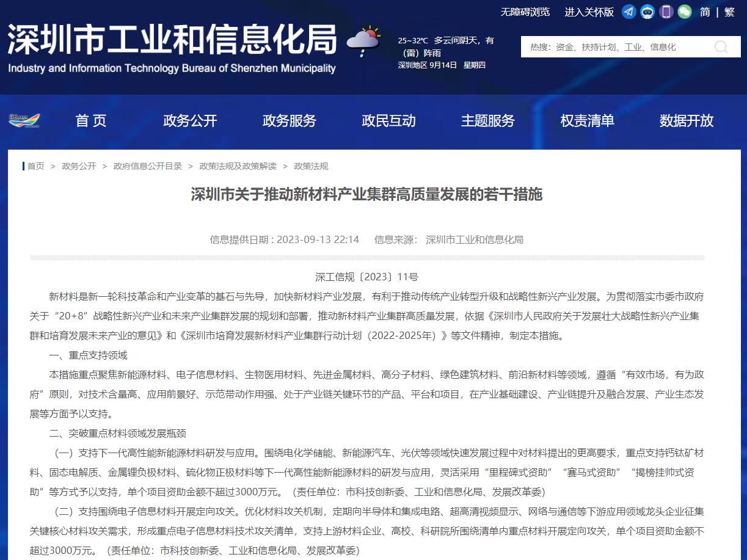
Task: Click the document number 深工信规〔2023〕11号
Action: [366, 277]
